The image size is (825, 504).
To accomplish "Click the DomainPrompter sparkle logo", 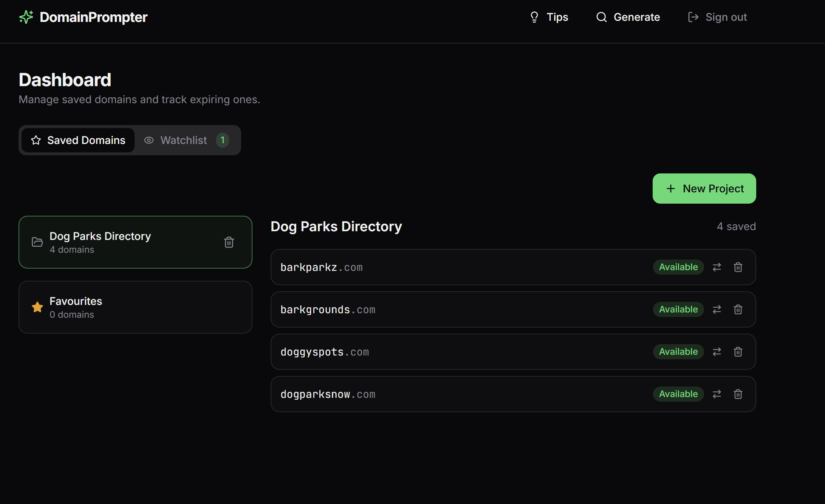I will tap(26, 17).
